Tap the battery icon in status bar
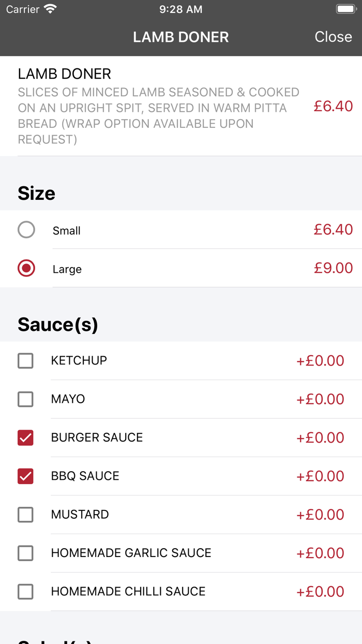The width and height of the screenshot is (362, 644). [345, 9]
